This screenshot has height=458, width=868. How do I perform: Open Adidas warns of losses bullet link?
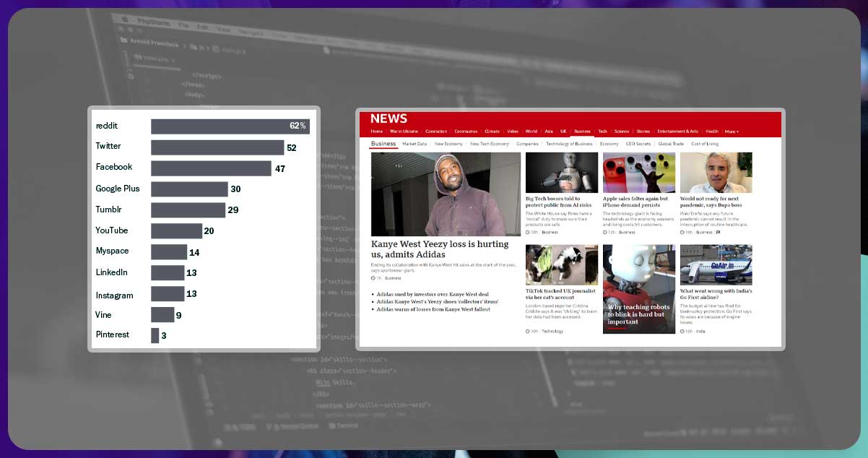pyautogui.click(x=433, y=309)
